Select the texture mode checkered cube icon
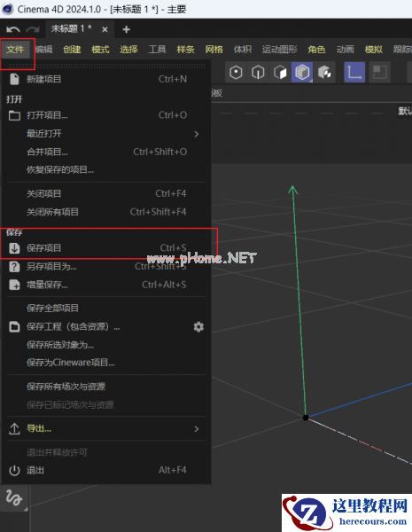 tap(324, 73)
